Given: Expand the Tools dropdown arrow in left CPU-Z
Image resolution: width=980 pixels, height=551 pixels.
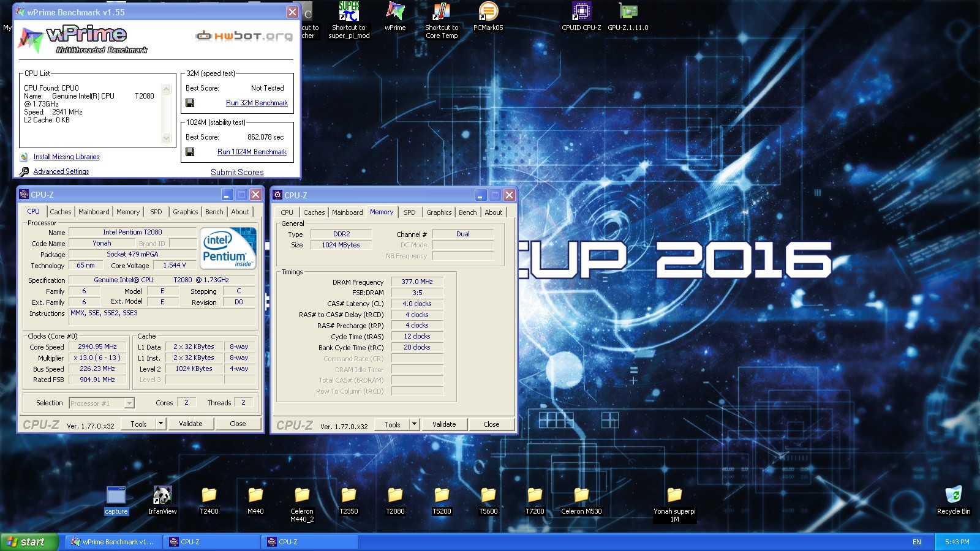Looking at the screenshot, I should pyautogui.click(x=160, y=424).
